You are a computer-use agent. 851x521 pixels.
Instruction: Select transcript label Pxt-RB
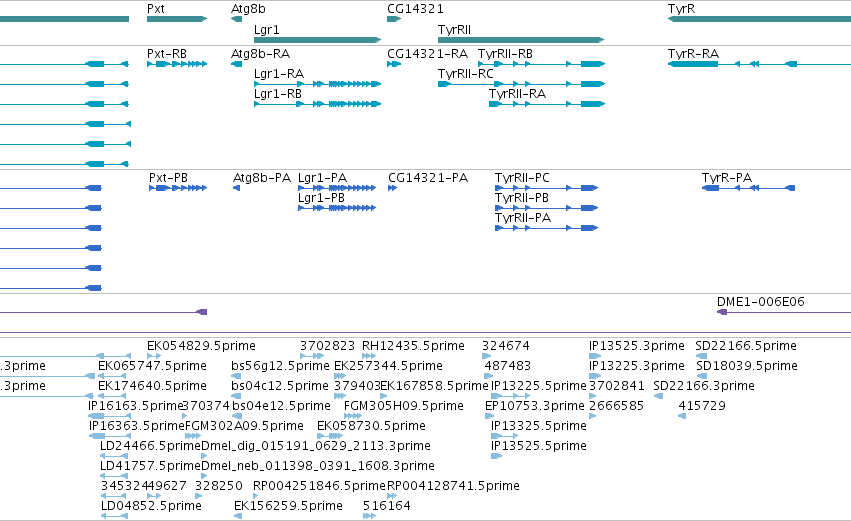coord(167,54)
